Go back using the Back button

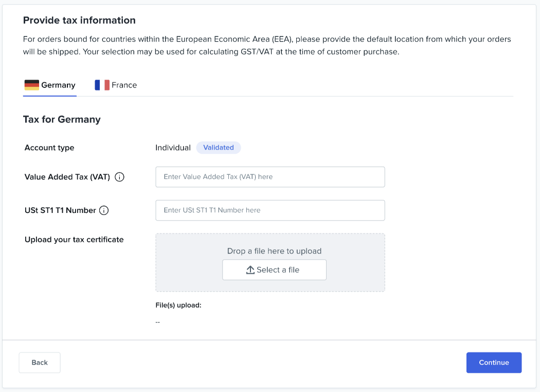pyautogui.click(x=40, y=363)
